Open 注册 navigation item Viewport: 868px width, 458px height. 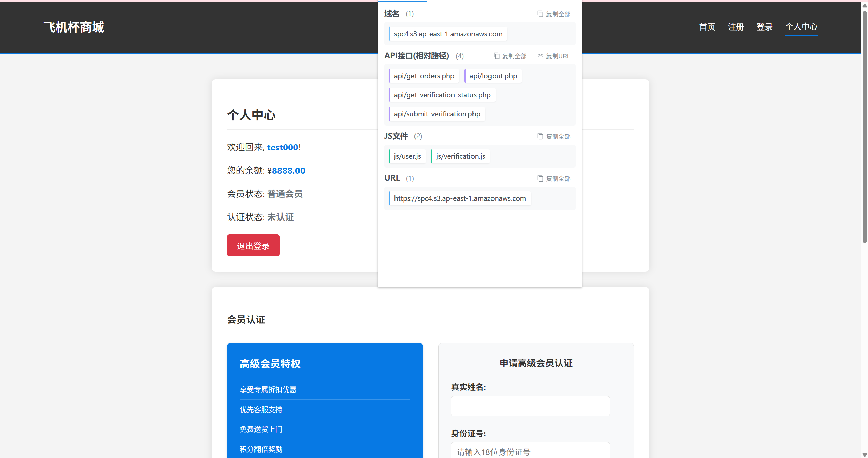pos(736,27)
